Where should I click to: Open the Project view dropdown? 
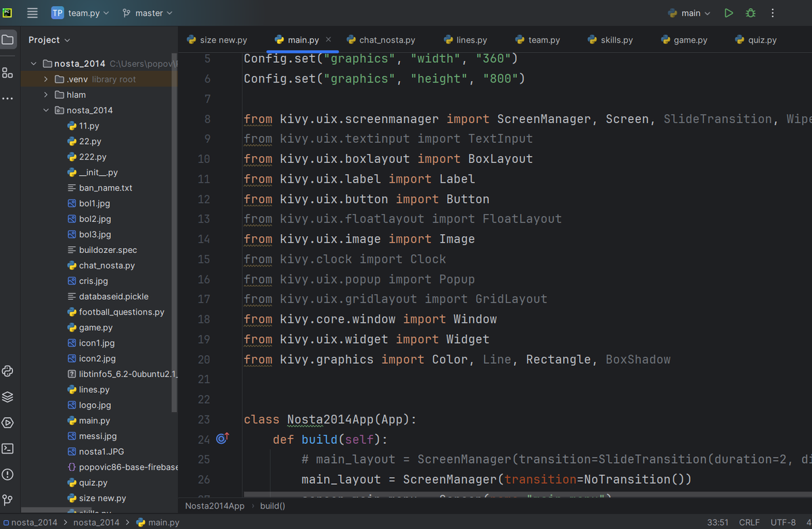click(49, 40)
